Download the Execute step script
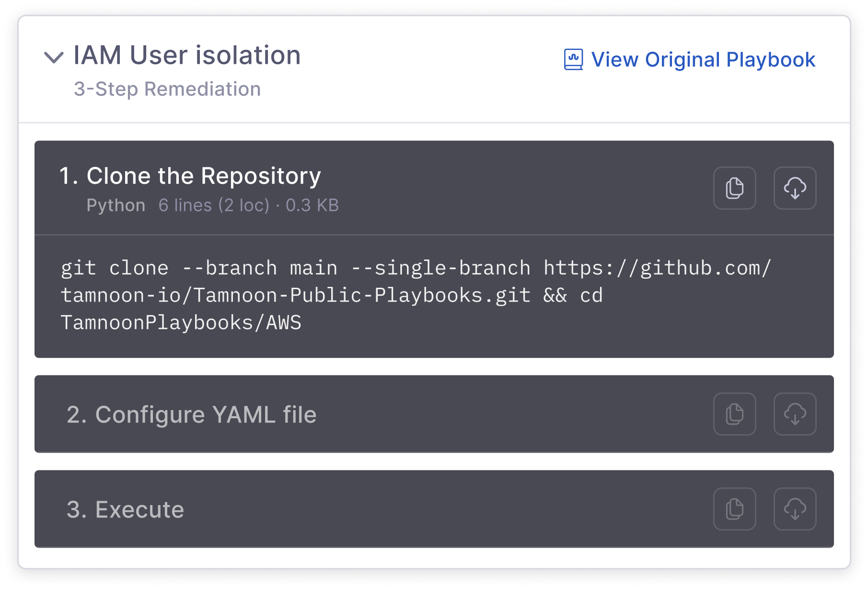Viewport: 868px width, 589px height. click(x=795, y=508)
